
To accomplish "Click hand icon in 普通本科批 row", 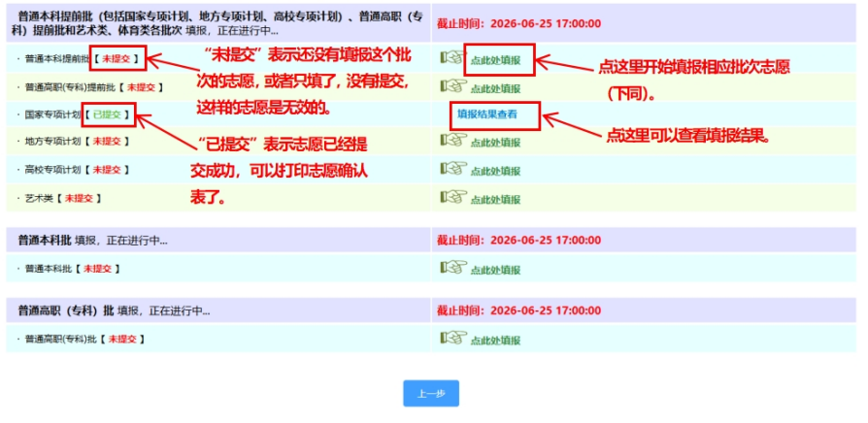I will (453, 267).
